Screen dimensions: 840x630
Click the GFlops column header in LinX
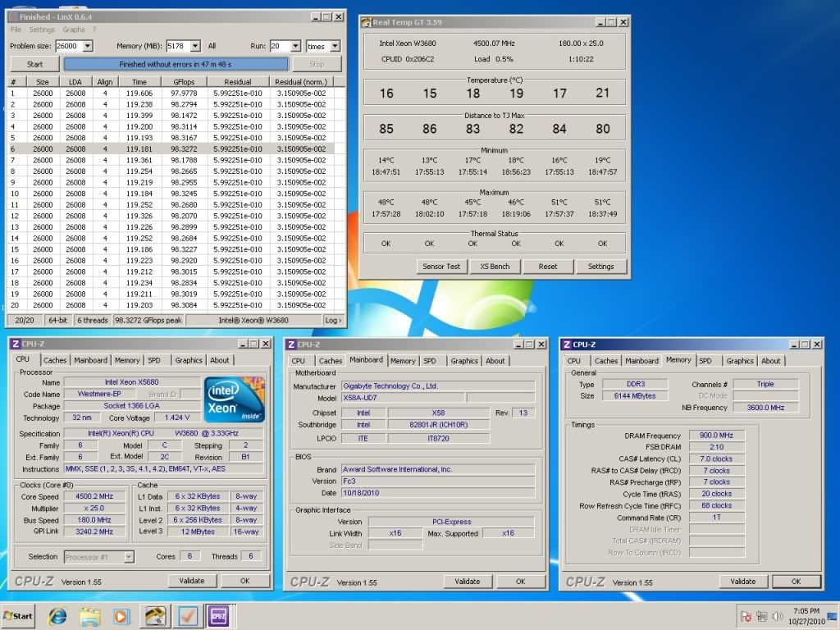(x=184, y=82)
